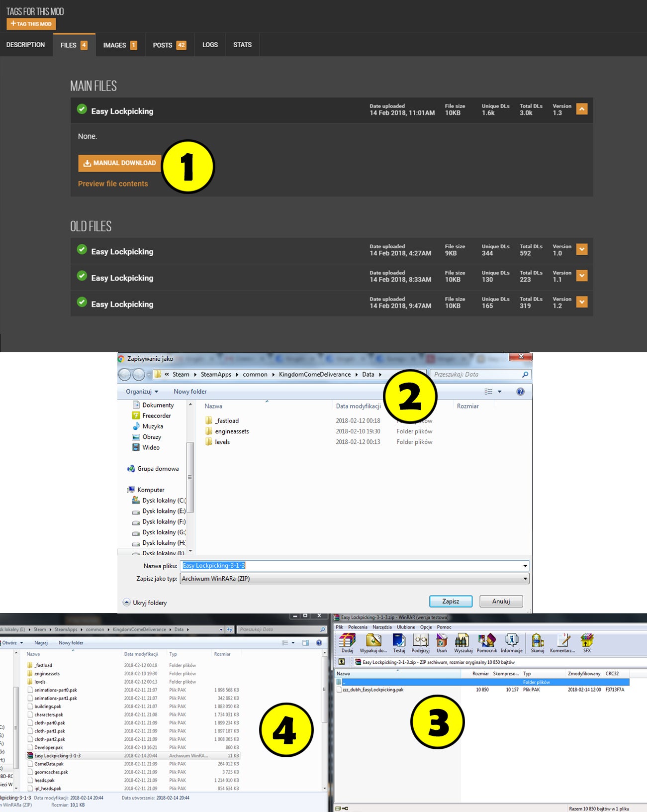Open the Ulubione menu in WinRAR
647x812 pixels.
coord(406,627)
